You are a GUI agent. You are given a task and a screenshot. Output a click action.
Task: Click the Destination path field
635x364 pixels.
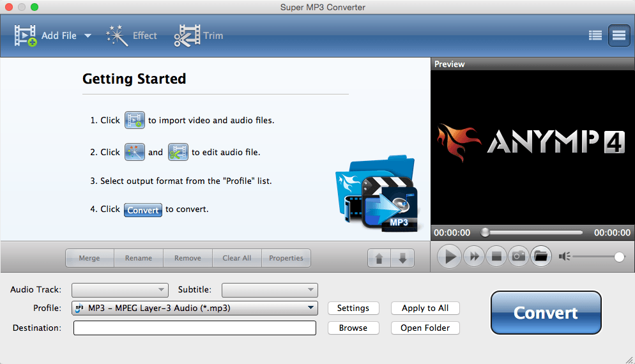click(195, 328)
